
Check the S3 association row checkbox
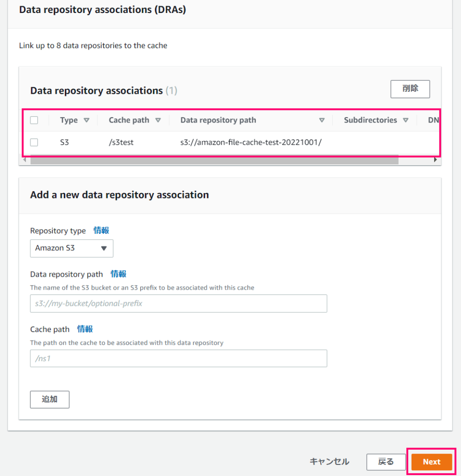(x=34, y=142)
